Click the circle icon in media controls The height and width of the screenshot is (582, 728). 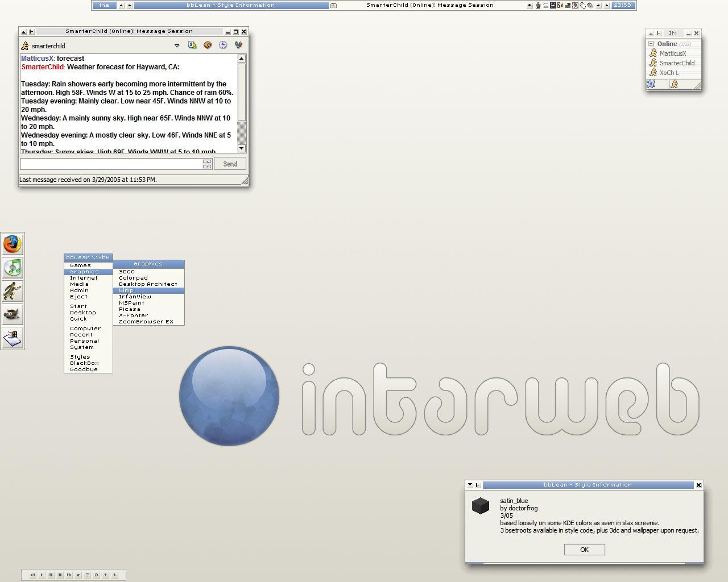(x=96, y=575)
